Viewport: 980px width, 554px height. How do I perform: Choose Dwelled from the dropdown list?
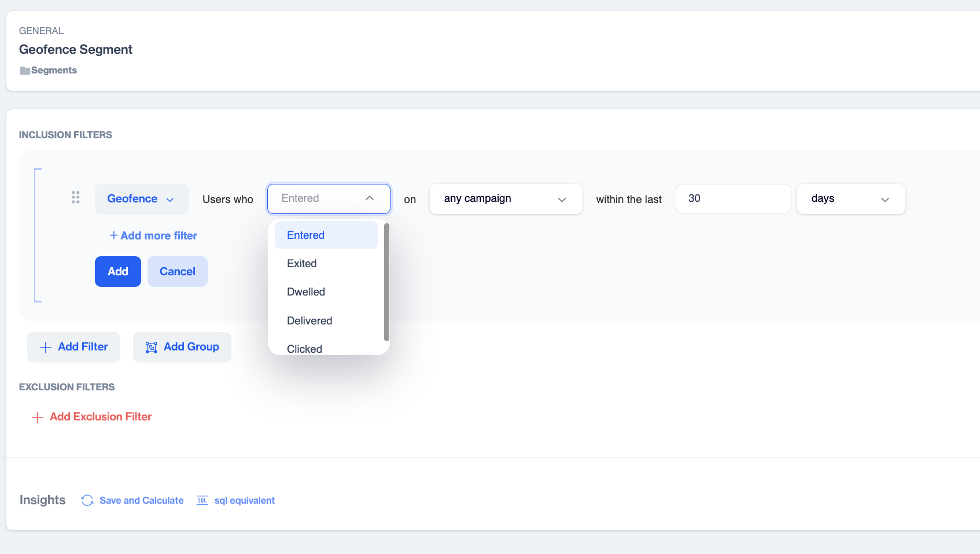326,292
